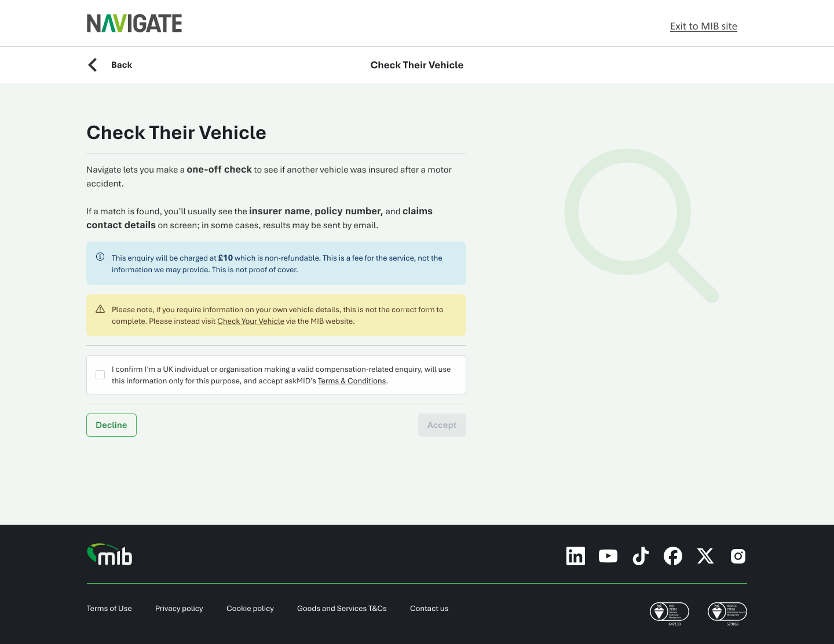The height and width of the screenshot is (644, 834).
Task: Click the bold '£10' fee text
Action: click(x=225, y=258)
